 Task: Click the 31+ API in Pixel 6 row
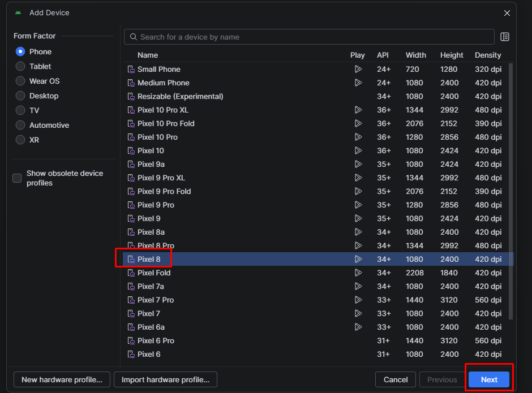tap(383, 354)
